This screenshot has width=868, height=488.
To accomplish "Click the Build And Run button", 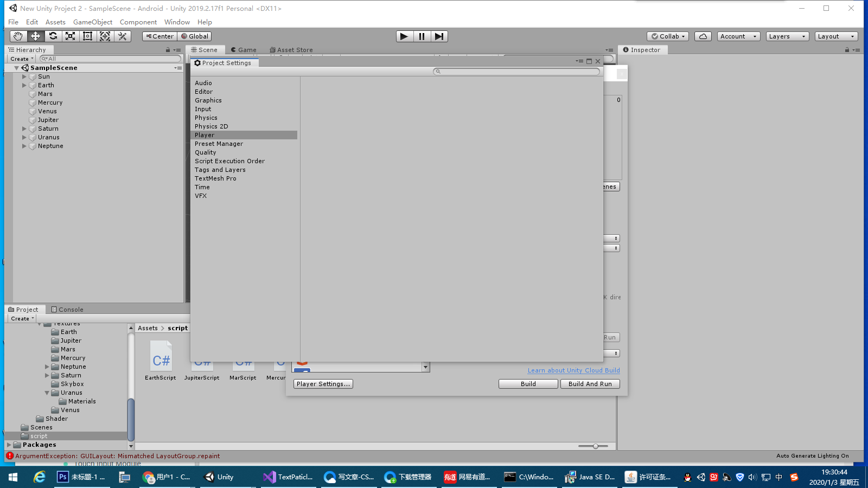I will 590,384.
